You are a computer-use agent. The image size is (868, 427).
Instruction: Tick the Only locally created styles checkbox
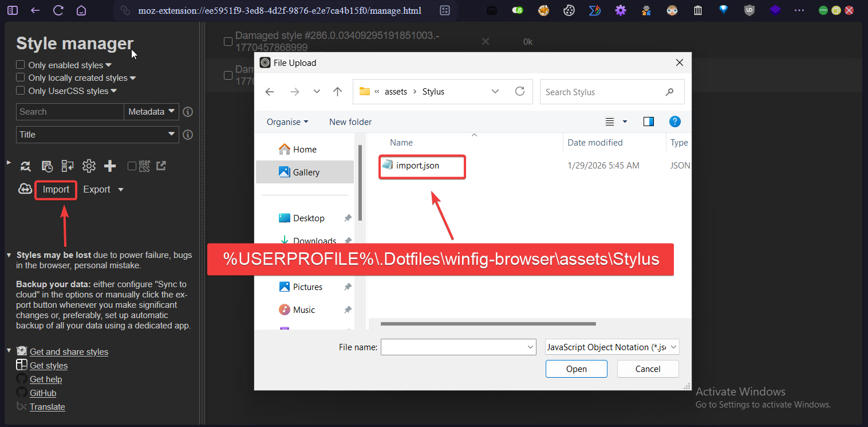[21, 77]
